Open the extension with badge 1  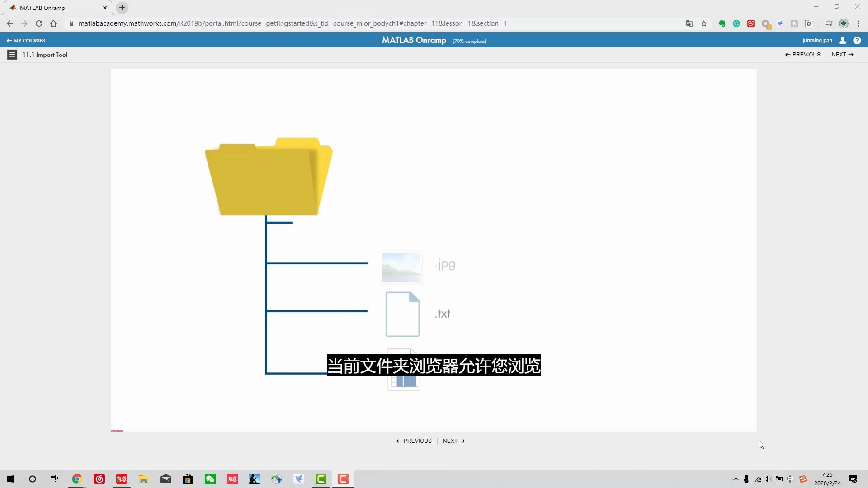click(766, 24)
